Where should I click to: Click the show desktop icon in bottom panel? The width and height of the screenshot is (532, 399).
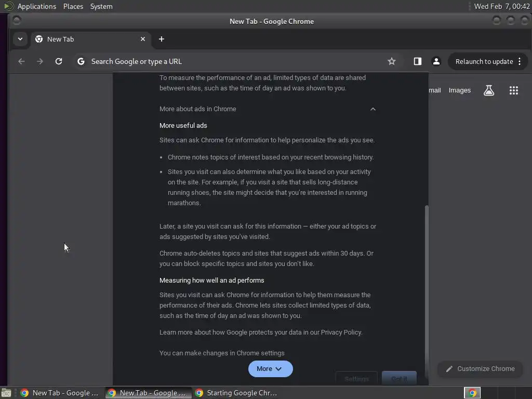pyautogui.click(x=6, y=393)
